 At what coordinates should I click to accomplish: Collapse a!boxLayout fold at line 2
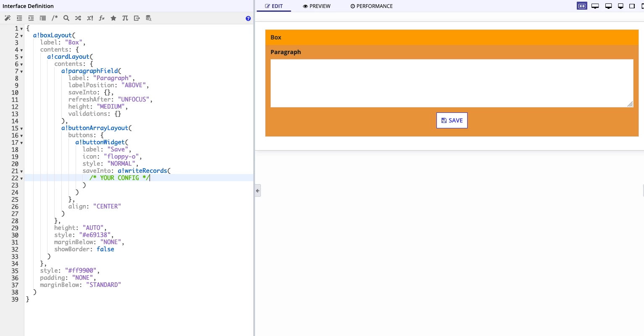[x=21, y=36]
